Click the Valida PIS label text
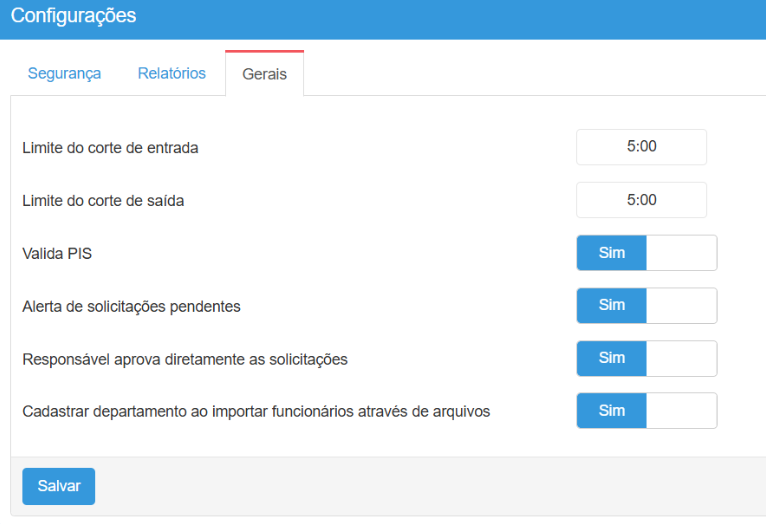The image size is (766, 524). point(57,254)
